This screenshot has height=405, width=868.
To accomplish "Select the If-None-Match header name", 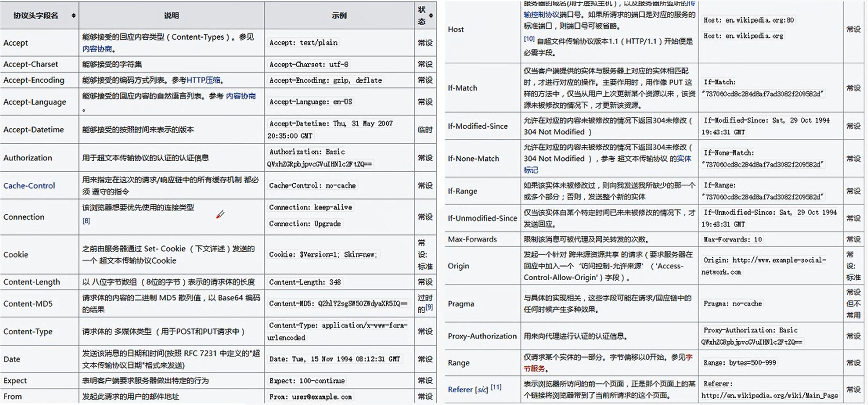I will pos(473,158).
